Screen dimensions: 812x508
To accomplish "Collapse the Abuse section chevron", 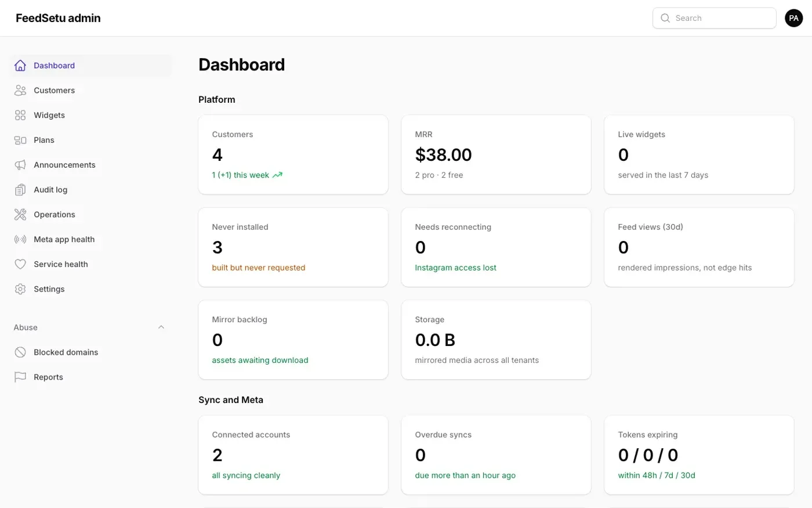I will (x=161, y=327).
